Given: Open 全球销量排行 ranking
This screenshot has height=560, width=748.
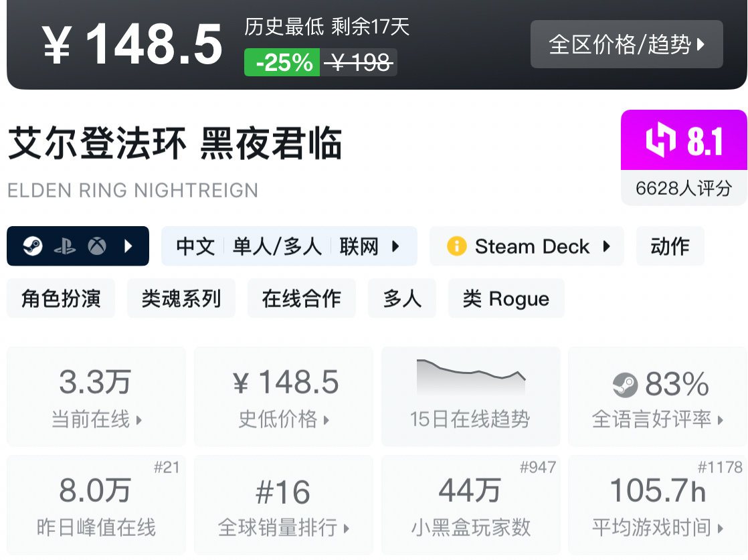Looking at the screenshot, I should coord(284,505).
